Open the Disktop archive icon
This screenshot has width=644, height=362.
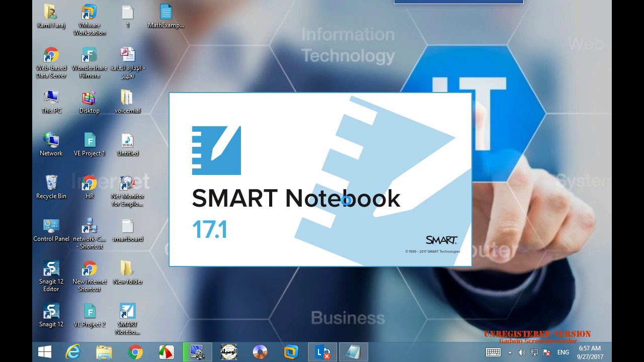90,102
